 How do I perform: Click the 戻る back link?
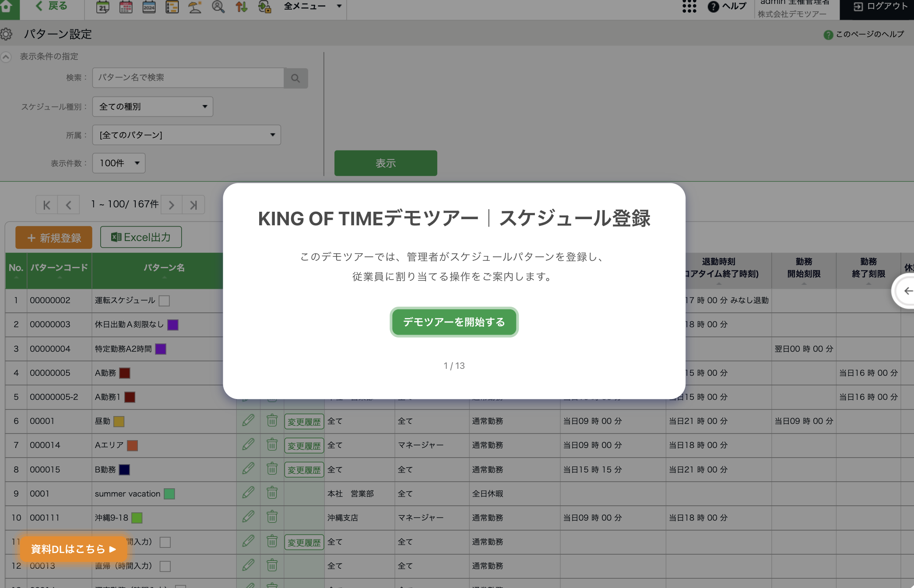(52, 6)
